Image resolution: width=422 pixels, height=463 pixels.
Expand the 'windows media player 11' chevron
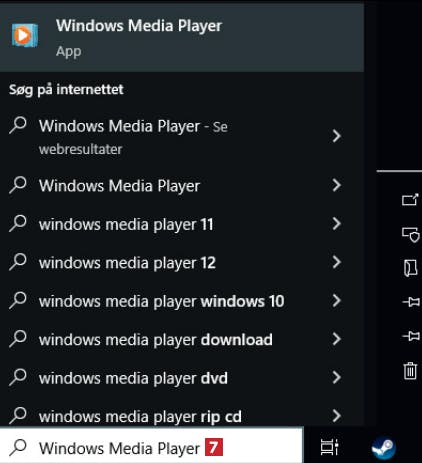[x=337, y=224]
